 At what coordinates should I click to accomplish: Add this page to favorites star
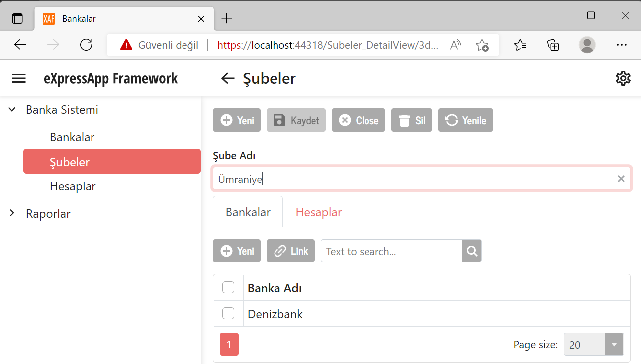(482, 45)
